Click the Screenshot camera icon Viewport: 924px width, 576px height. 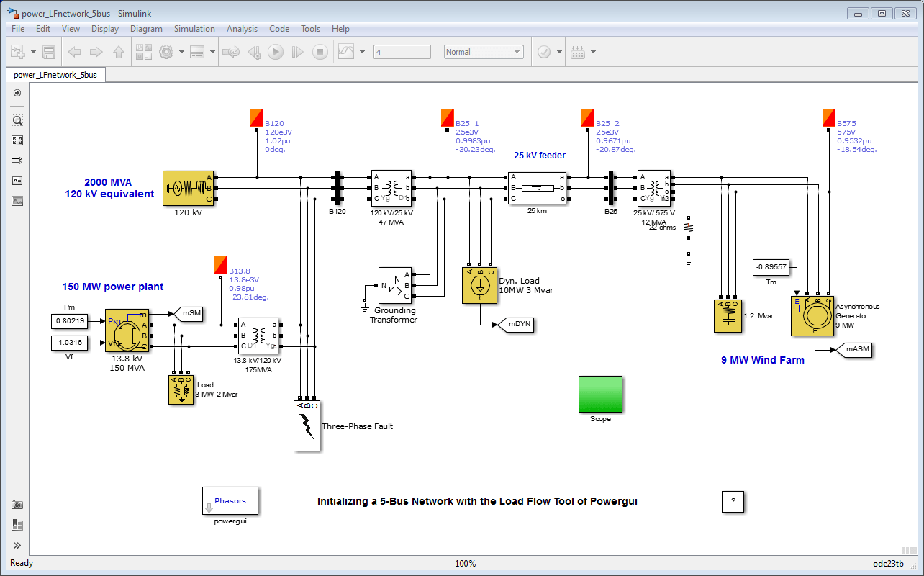tap(17, 505)
